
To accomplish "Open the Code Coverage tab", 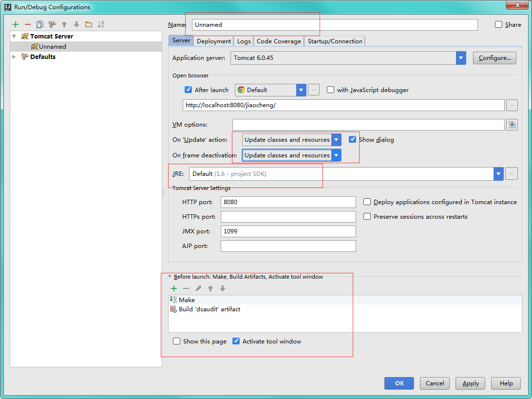I will (x=279, y=41).
